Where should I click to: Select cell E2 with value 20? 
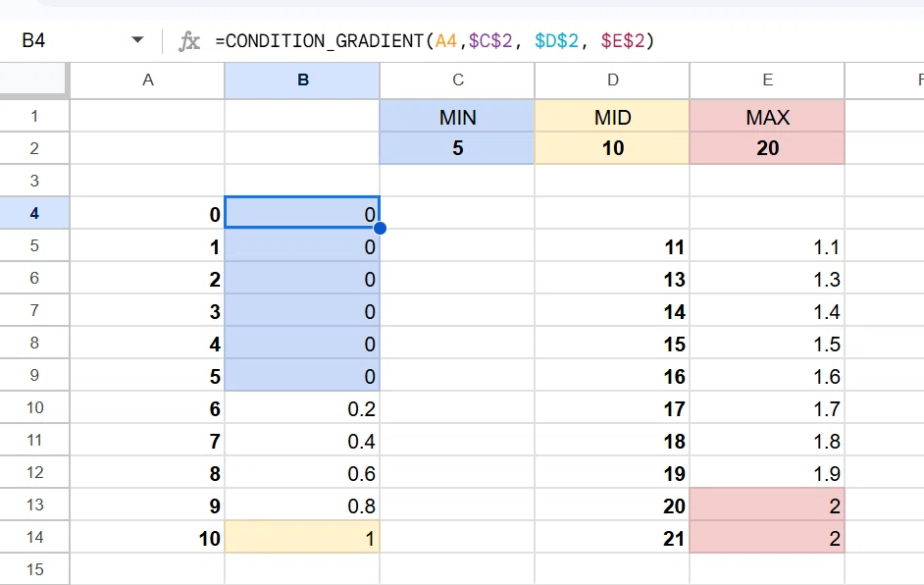coord(767,148)
